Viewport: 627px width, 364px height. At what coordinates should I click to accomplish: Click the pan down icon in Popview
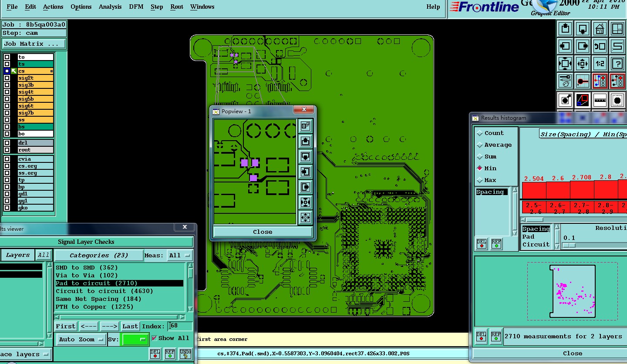[305, 156]
